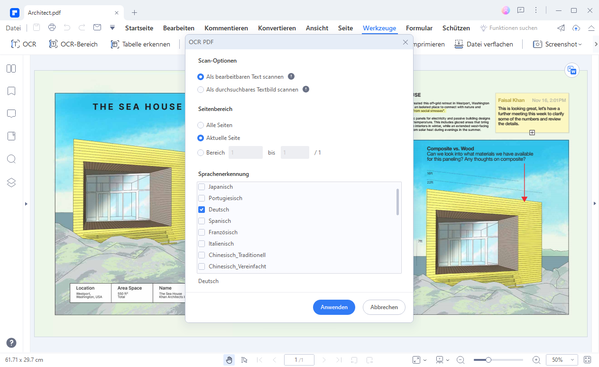This screenshot has width=599, height=367.
Task: Choose the select tool in bottom bar
Action: pyautogui.click(x=244, y=360)
